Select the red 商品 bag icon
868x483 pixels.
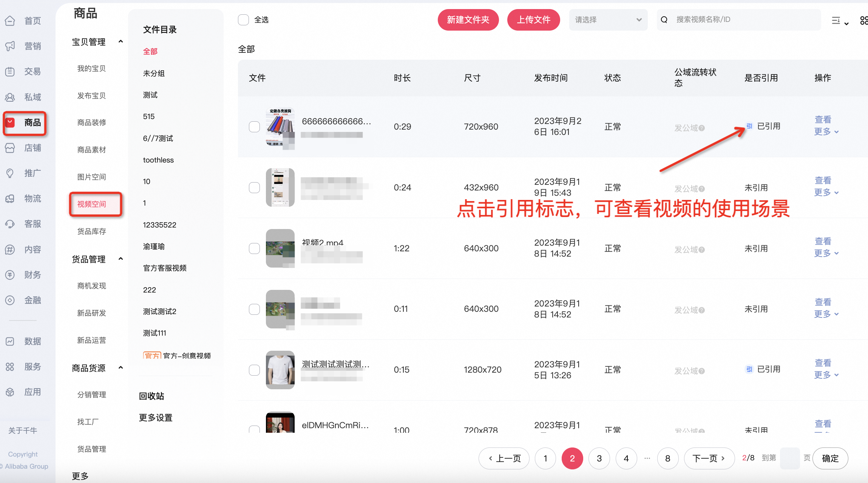(10, 122)
